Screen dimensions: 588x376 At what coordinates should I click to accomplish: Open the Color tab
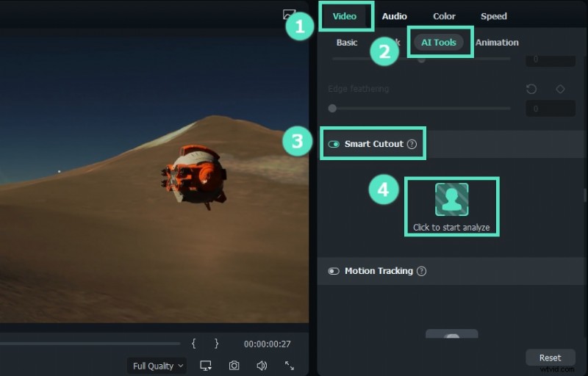(x=444, y=16)
